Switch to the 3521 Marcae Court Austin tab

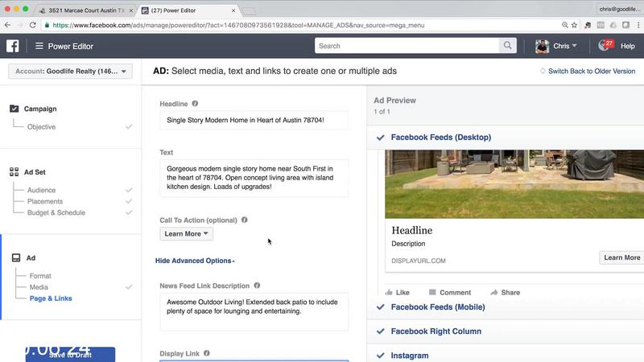[x=86, y=10]
